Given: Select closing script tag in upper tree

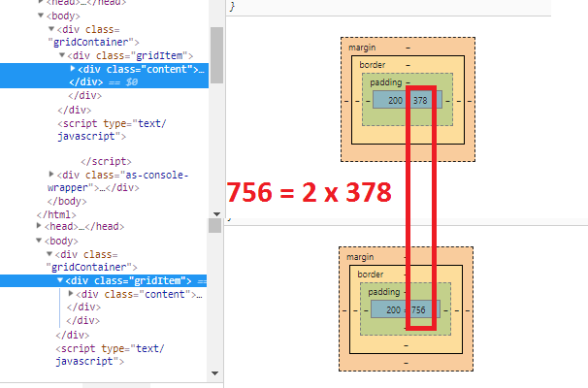Looking at the screenshot, I should 106,162.
